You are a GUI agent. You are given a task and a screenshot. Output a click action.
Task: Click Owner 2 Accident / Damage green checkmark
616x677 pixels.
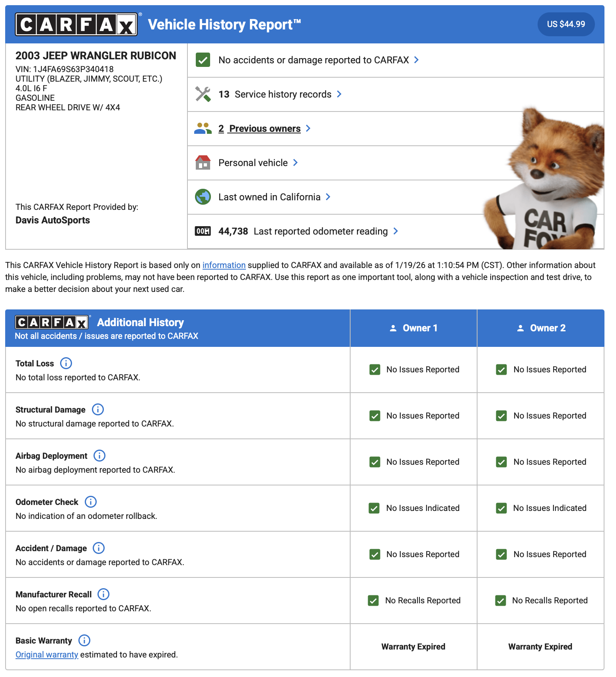[501, 554]
